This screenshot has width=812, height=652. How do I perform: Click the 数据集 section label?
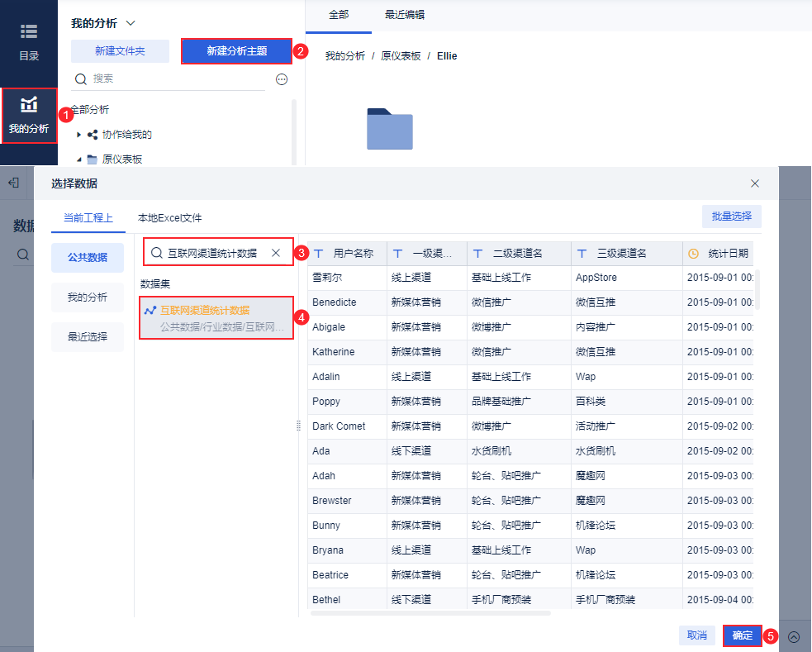click(155, 283)
